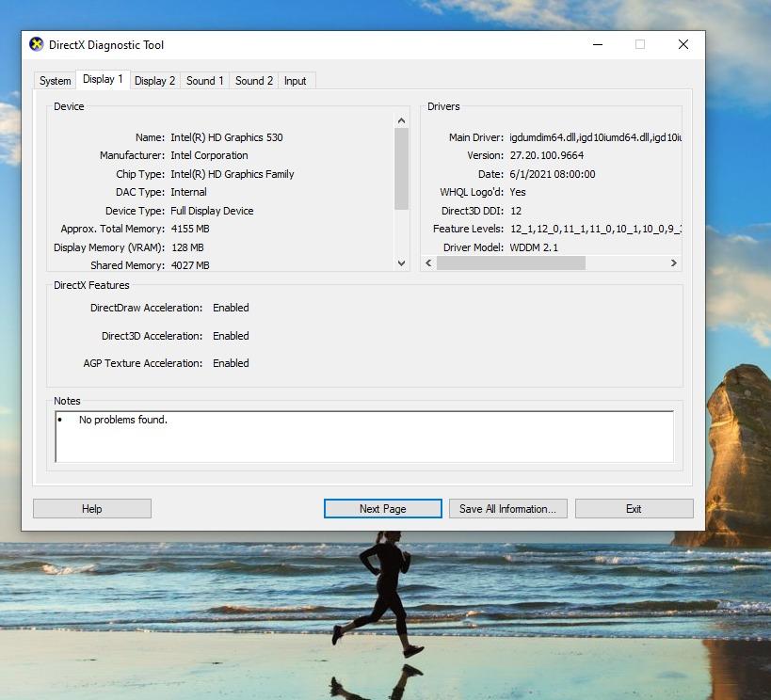Click the scroll-up arrow in the Device panel
Image resolution: width=771 pixels, height=700 pixels.
pyautogui.click(x=401, y=119)
